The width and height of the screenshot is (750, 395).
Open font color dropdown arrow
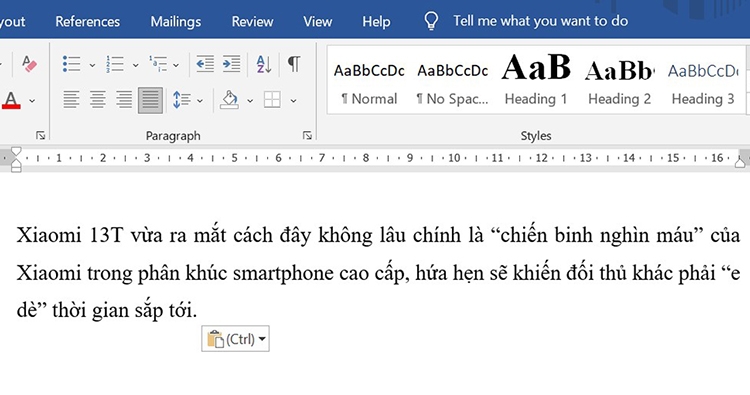32,100
